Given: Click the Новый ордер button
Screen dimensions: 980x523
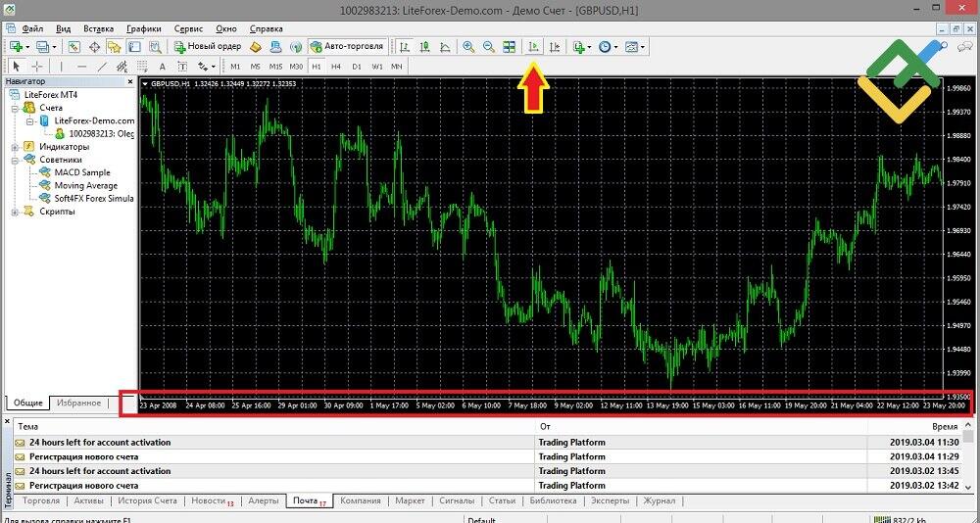Looking at the screenshot, I should point(208,47).
